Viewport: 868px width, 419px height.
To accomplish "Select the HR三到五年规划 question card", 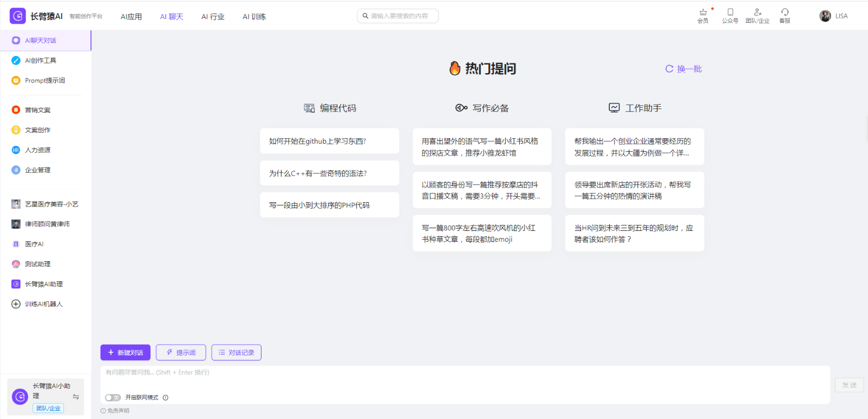I will pos(634,234).
